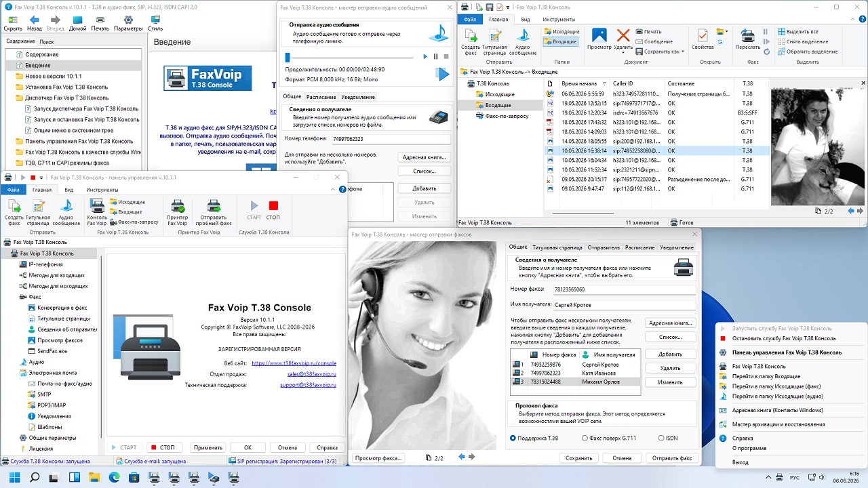868x488 pixels.
Task: Click Принтер Fax Voip in the control panel ribbon
Action: 178,212
